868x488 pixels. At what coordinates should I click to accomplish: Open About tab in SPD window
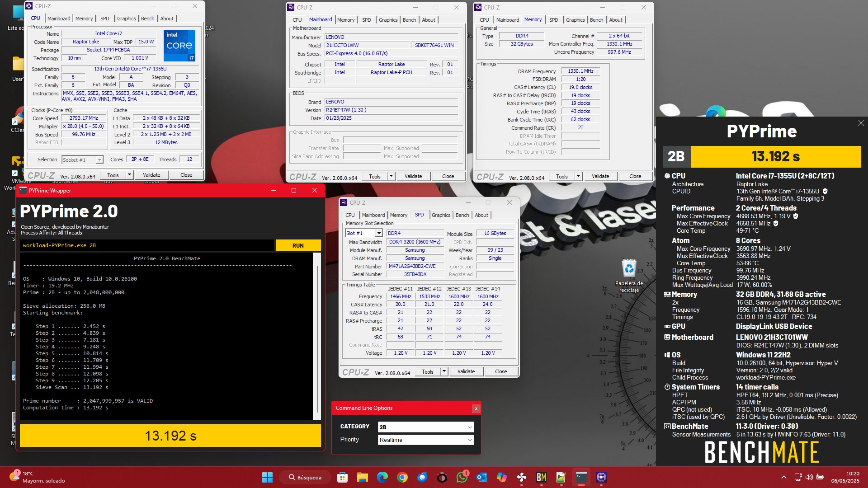pyautogui.click(x=481, y=215)
